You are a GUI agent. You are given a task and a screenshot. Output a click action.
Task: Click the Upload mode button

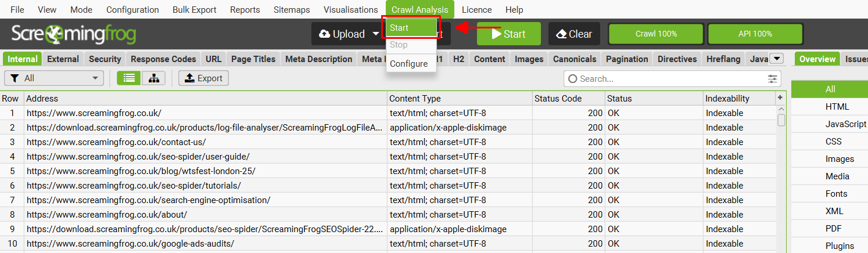[342, 34]
